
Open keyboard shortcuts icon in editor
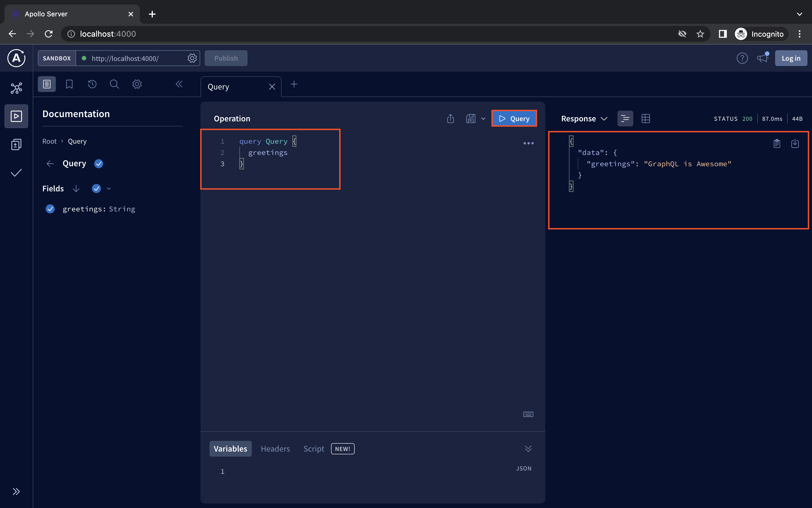pos(528,414)
